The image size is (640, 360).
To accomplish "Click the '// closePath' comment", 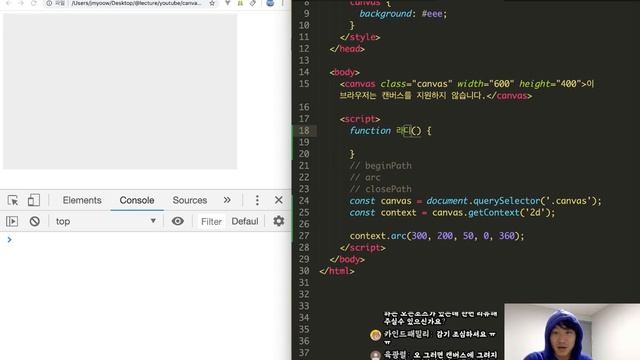I will pyautogui.click(x=380, y=189).
